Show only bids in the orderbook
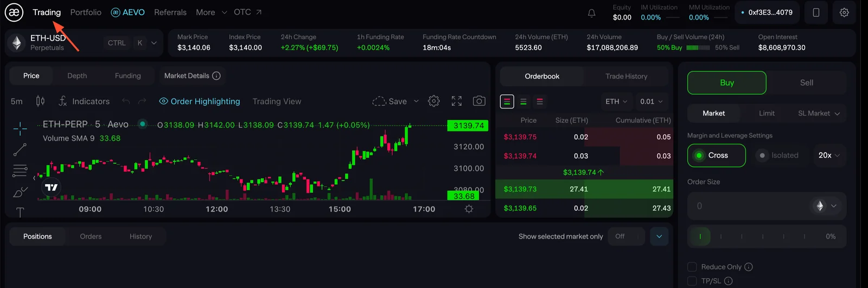 tap(524, 102)
